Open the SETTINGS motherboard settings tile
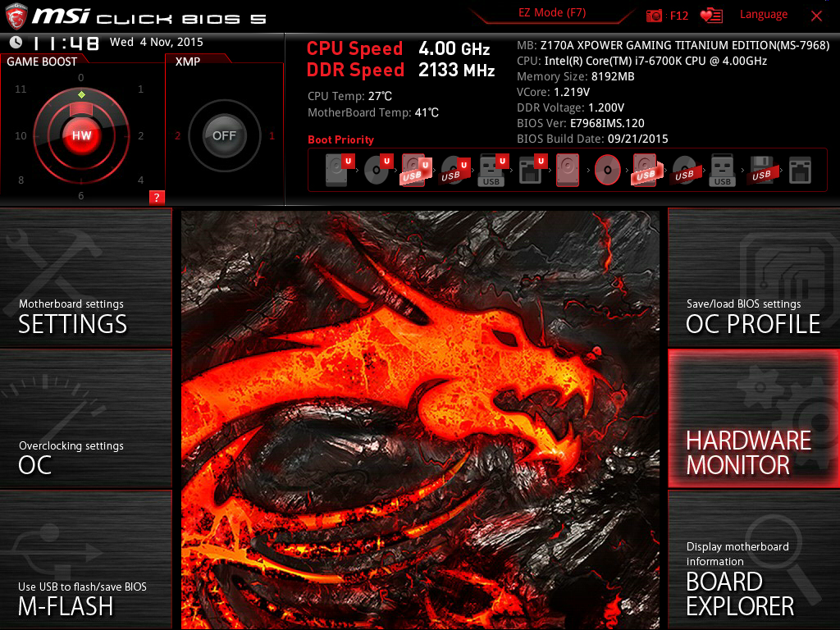 coord(85,277)
